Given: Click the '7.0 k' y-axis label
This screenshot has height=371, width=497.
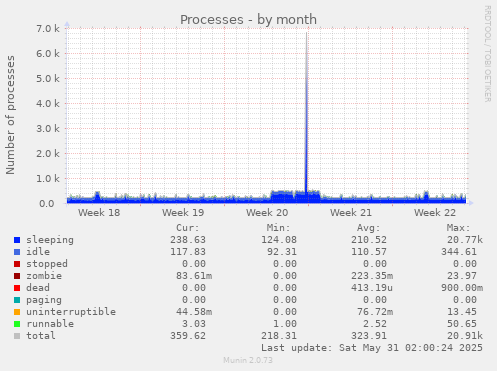Looking at the screenshot, I should click(48, 29).
